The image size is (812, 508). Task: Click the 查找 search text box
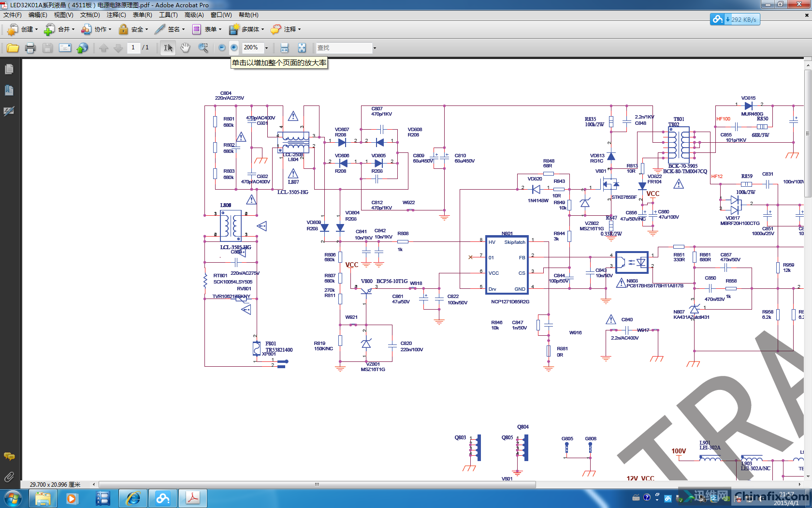point(344,48)
